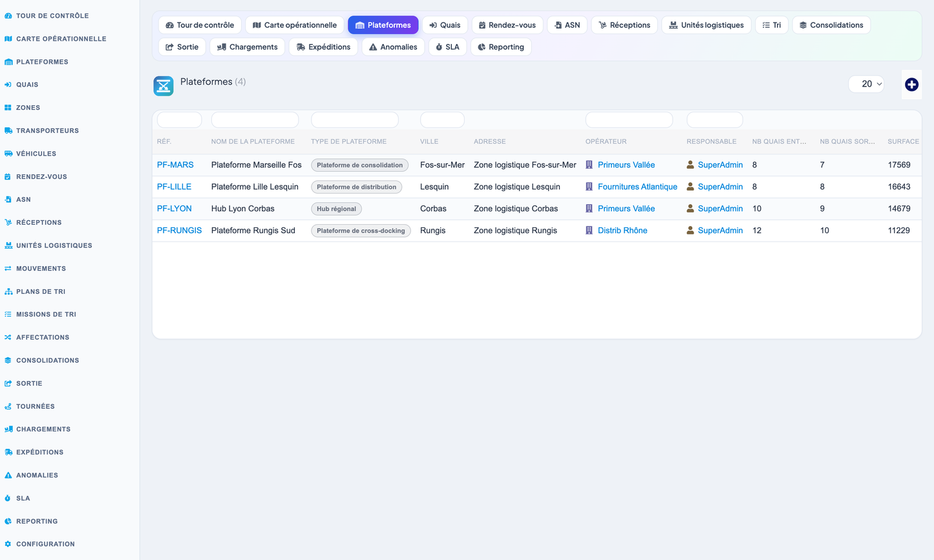Open the Consolidations tab
The image size is (934, 560).
831,25
